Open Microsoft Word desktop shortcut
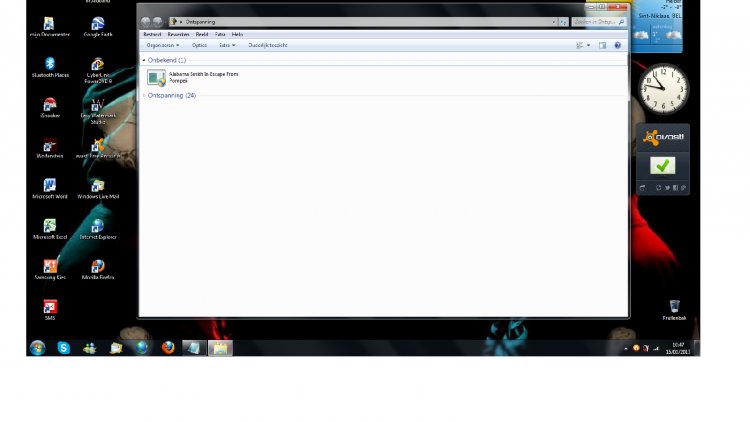750x422 pixels. 50,189
